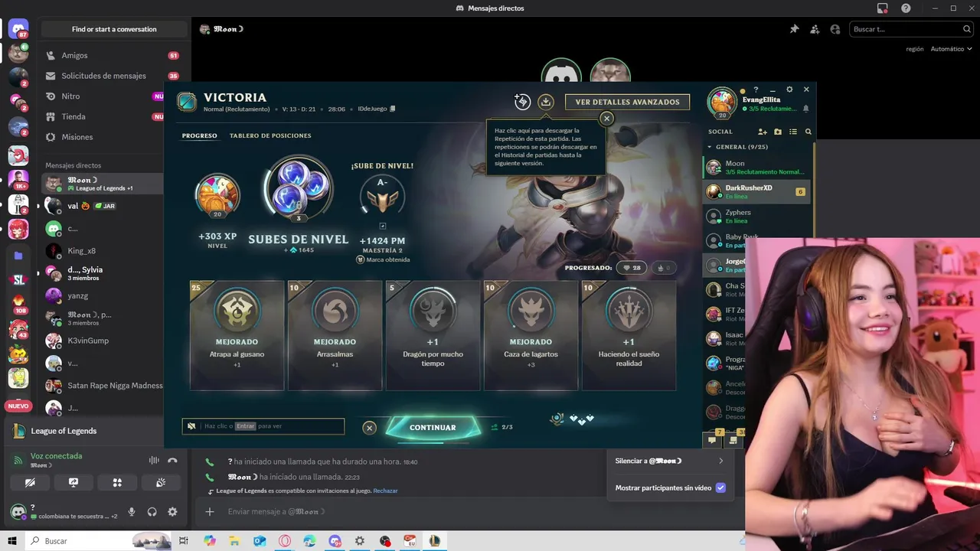Open Discord user settings gear

(x=172, y=512)
